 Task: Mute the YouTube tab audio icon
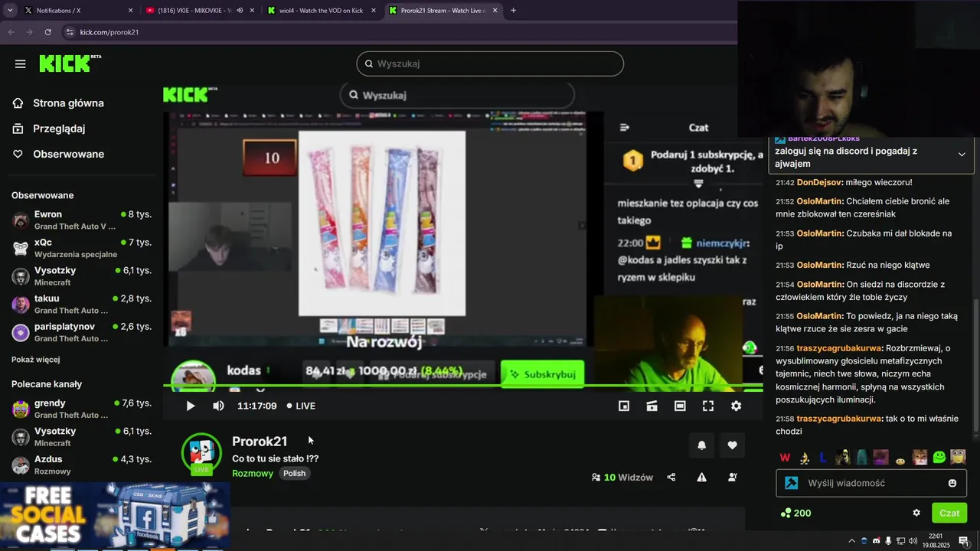240,11
